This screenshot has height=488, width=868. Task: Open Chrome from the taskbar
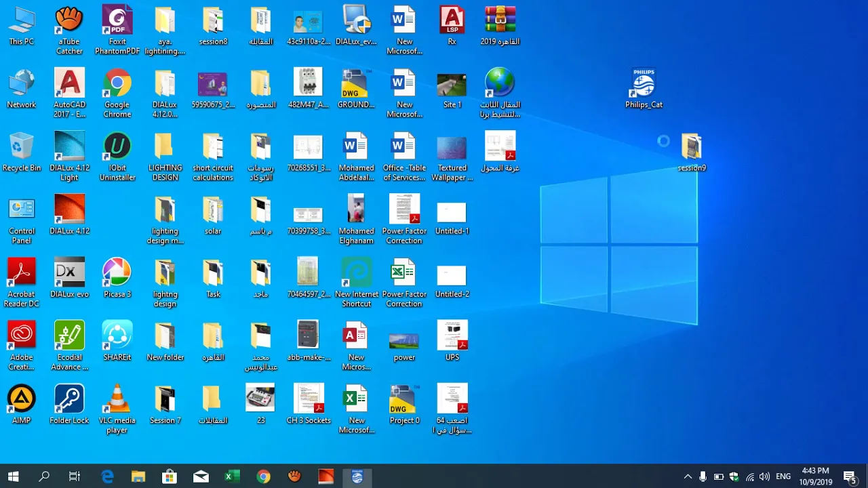pyautogui.click(x=263, y=476)
